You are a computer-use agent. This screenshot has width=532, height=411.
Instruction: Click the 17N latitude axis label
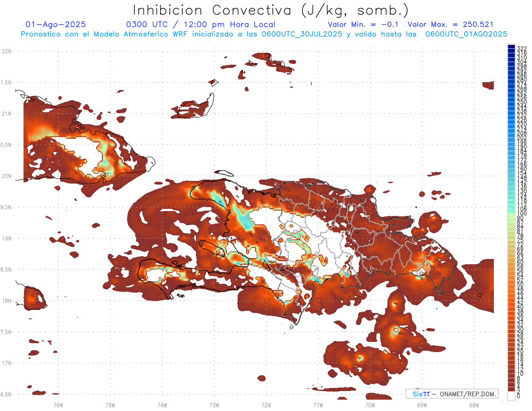pyautogui.click(x=6, y=363)
